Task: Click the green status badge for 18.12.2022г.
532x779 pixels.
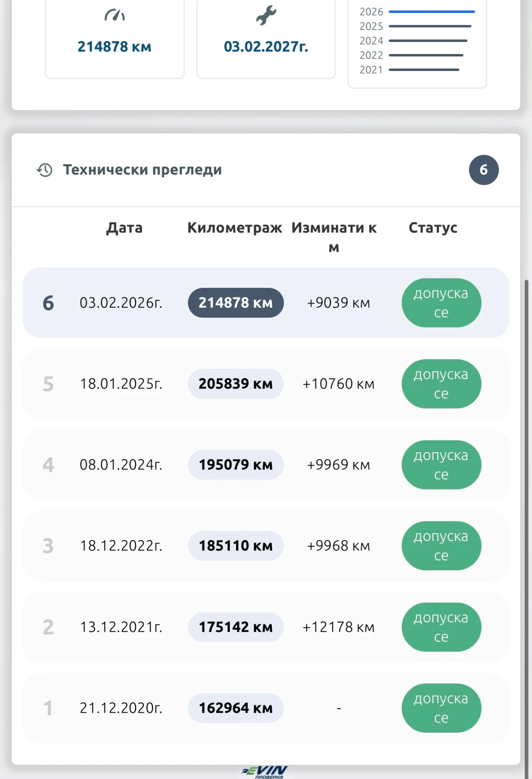Action: 441,546
